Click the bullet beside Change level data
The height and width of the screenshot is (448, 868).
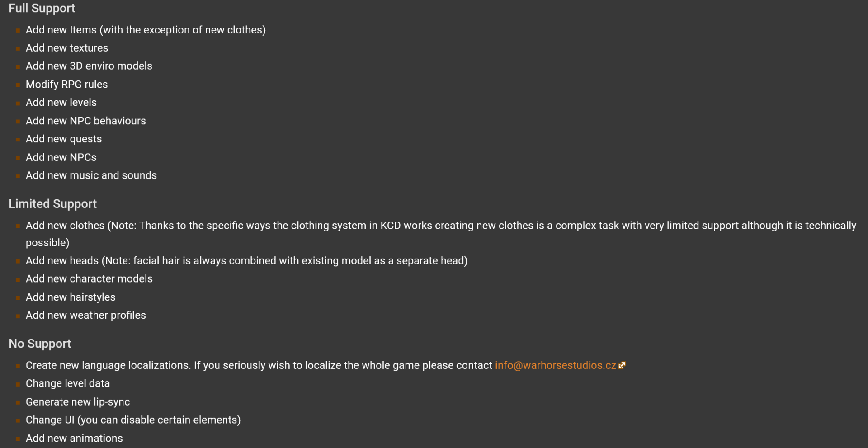(x=18, y=384)
